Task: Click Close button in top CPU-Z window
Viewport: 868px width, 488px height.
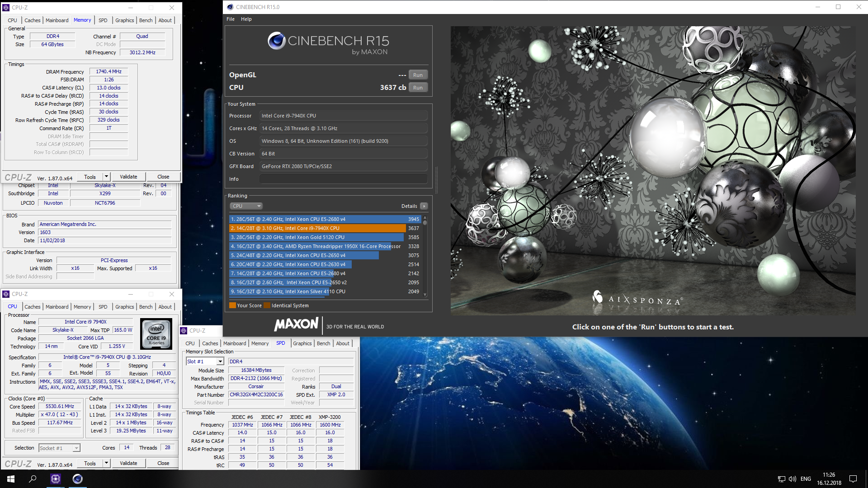Action: pyautogui.click(x=163, y=177)
